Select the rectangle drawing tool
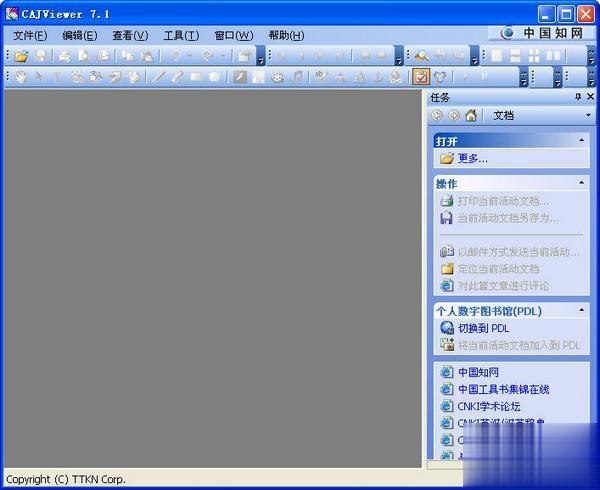 [196, 77]
